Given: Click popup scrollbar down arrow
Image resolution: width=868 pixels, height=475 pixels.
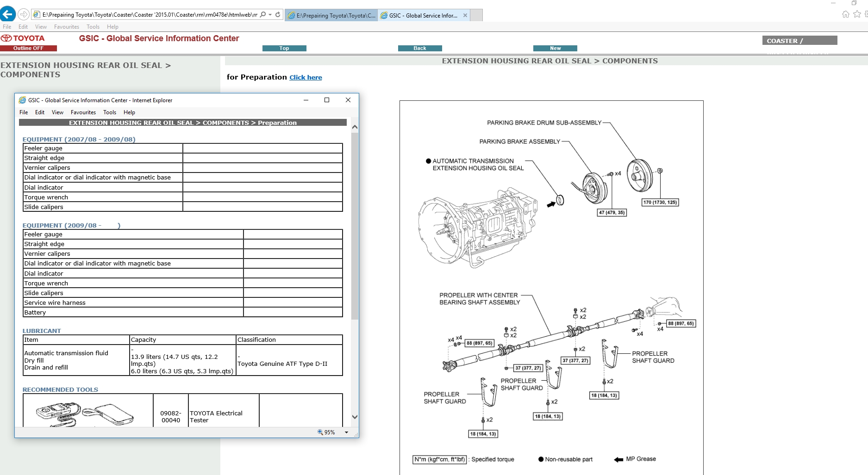Looking at the screenshot, I should 355,417.
